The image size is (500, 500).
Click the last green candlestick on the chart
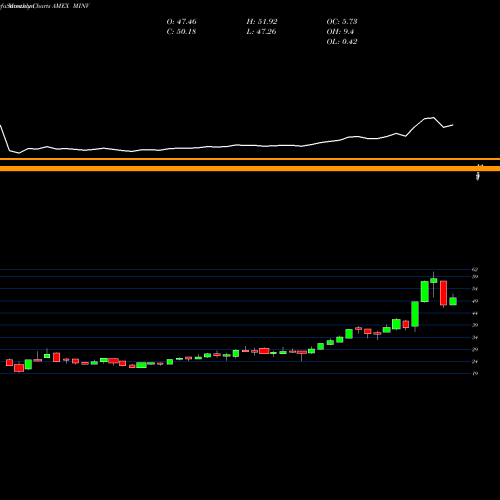coord(453,301)
